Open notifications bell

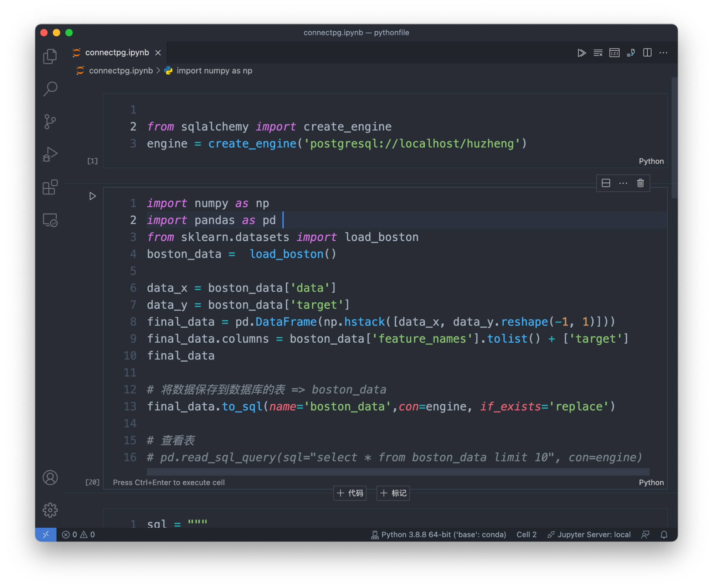click(664, 535)
